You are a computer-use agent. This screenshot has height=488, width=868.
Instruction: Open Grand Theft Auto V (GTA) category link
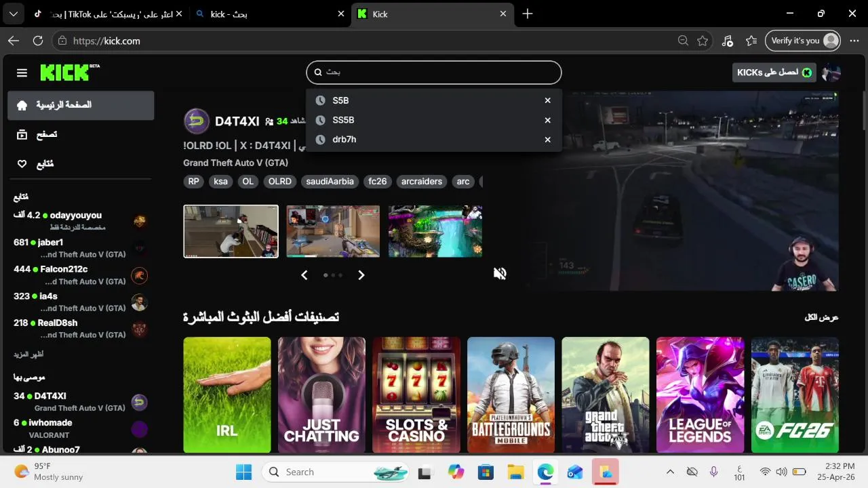click(x=235, y=163)
